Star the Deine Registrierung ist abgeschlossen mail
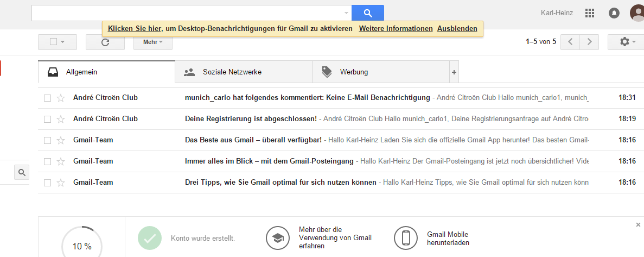Screen dimensions: 644x257 [x=61, y=119]
